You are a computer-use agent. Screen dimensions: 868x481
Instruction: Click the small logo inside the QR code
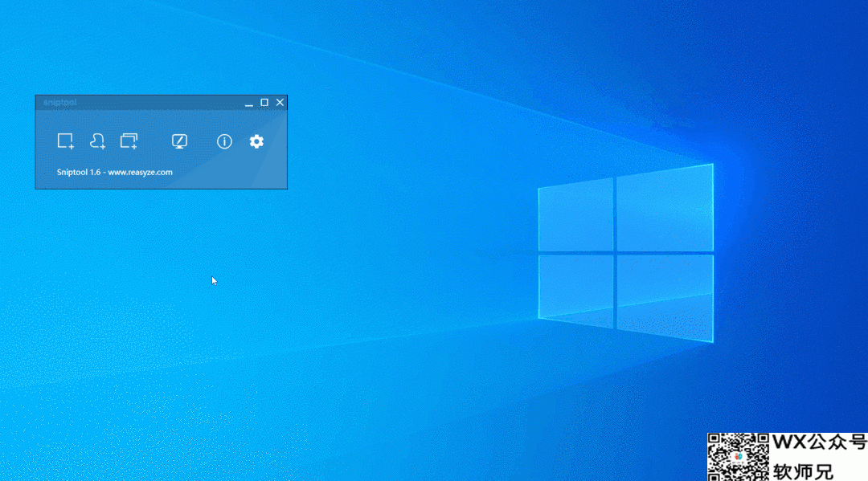coord(738,457)
